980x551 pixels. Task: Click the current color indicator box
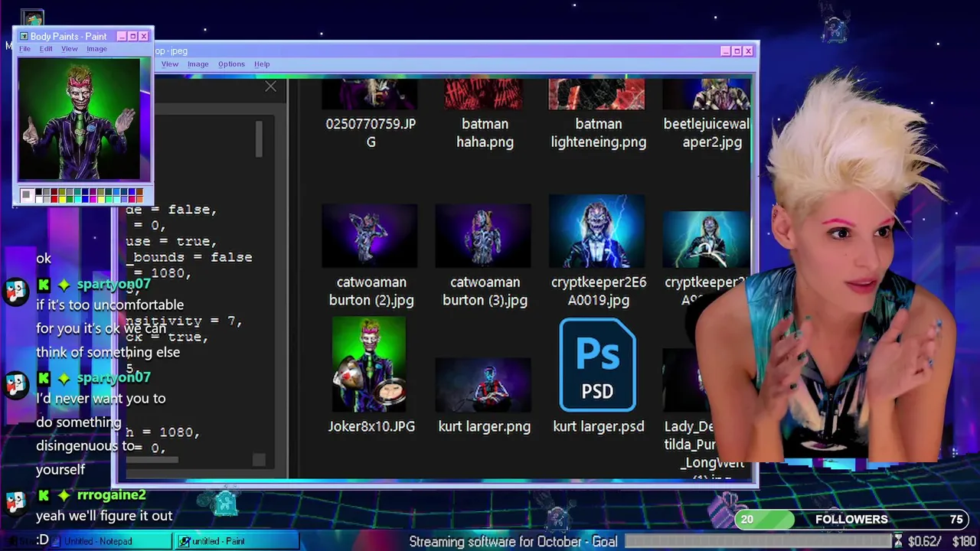27,195
